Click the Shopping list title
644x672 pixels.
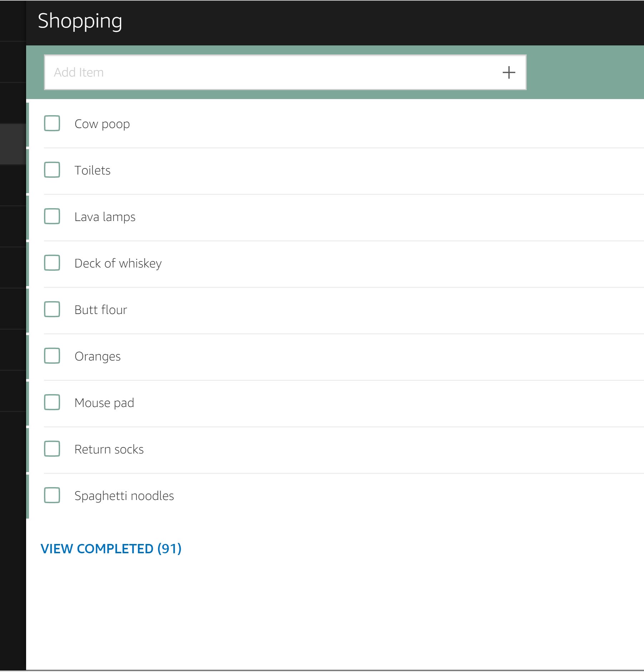(80, 21)
